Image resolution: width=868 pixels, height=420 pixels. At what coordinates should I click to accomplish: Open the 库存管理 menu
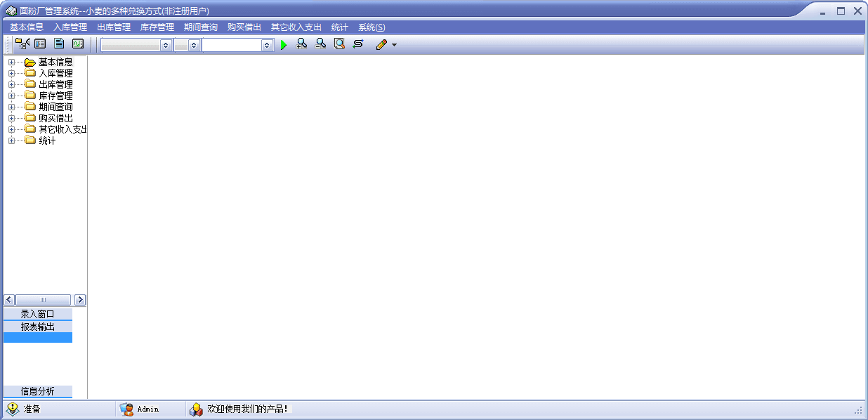tap(157, 27)
